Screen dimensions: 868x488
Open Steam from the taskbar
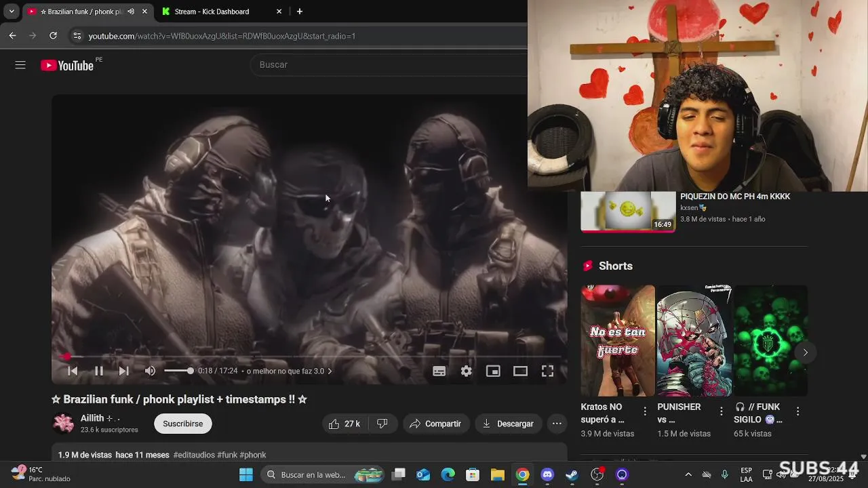[x=572, y=474]
